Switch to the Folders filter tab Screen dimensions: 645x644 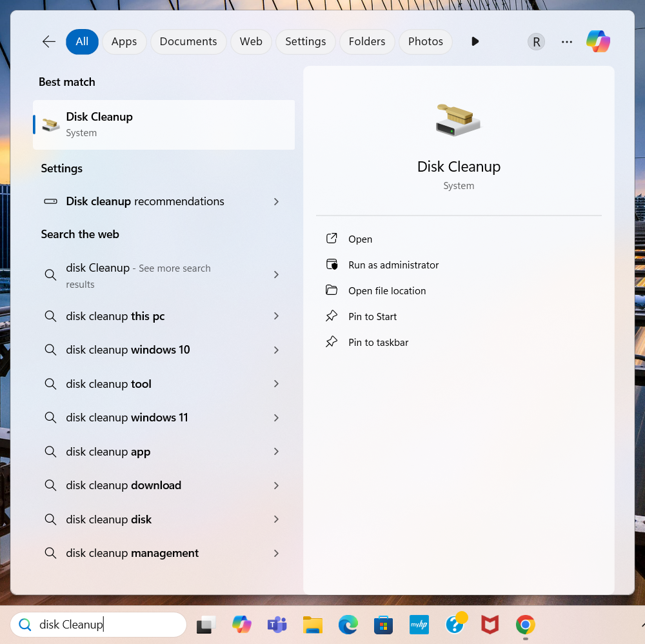(367, 41)
